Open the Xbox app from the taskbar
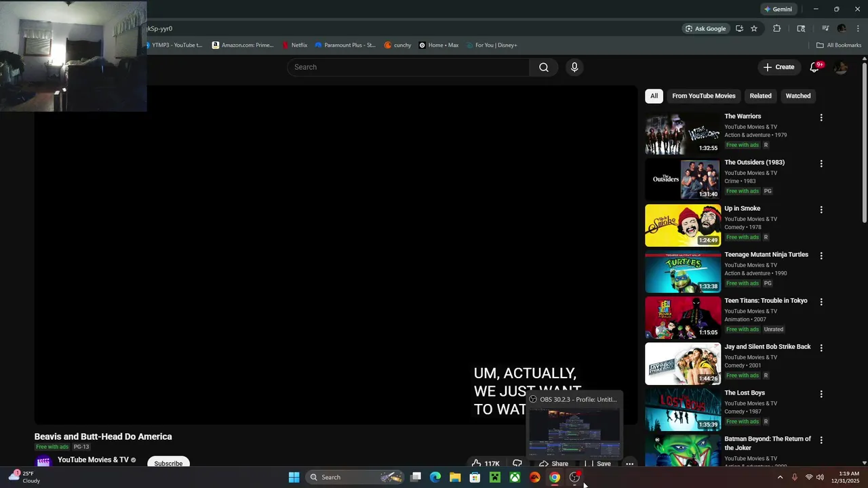The height and width of the screenshot is (488, 868). pos(515,477)
